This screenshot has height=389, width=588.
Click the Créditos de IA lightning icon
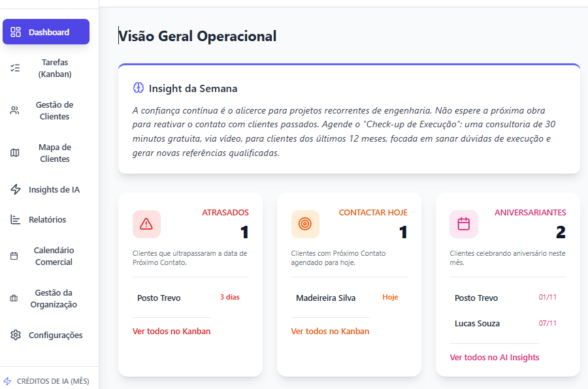coord(14,381)
